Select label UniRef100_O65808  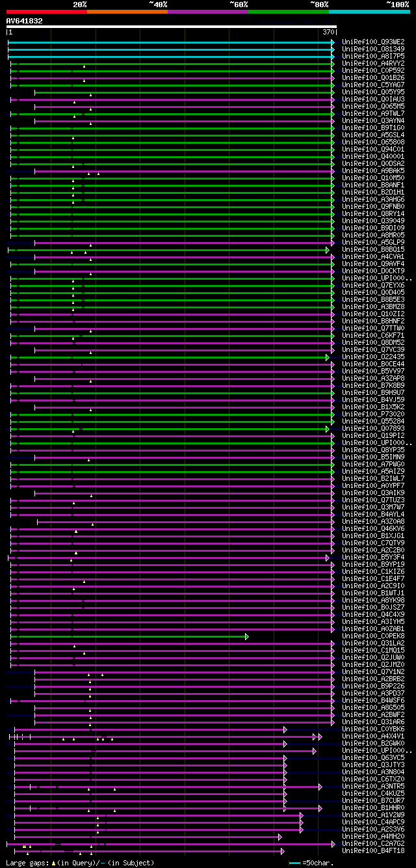(x=373, y=142)
